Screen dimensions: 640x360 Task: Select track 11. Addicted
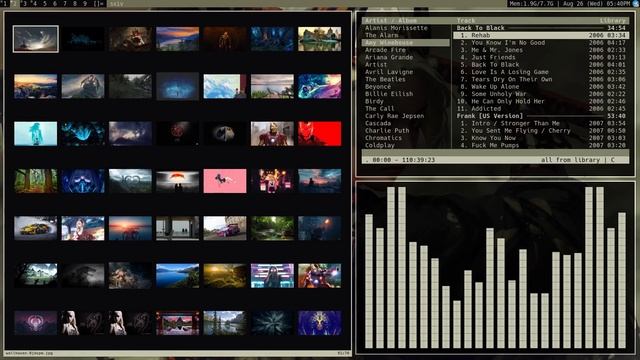[541, 109]
